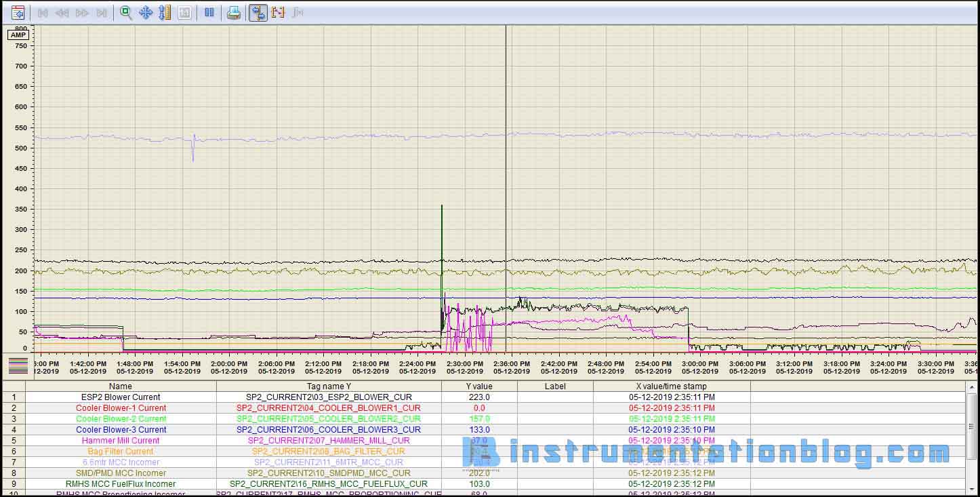Click the Y value 103.0 cell
Screen dimensions: 980x497
(x=479, y=484)
